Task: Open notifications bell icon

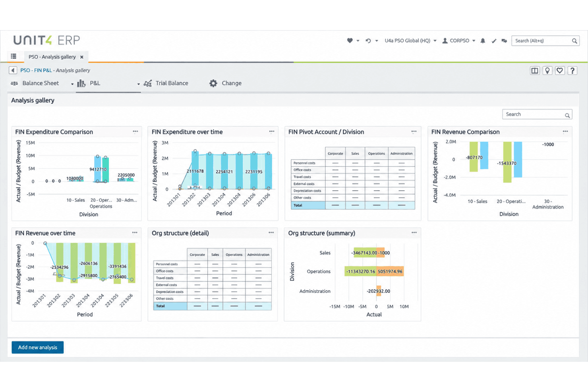Action: pyautogui.click(x=483, y=41)
